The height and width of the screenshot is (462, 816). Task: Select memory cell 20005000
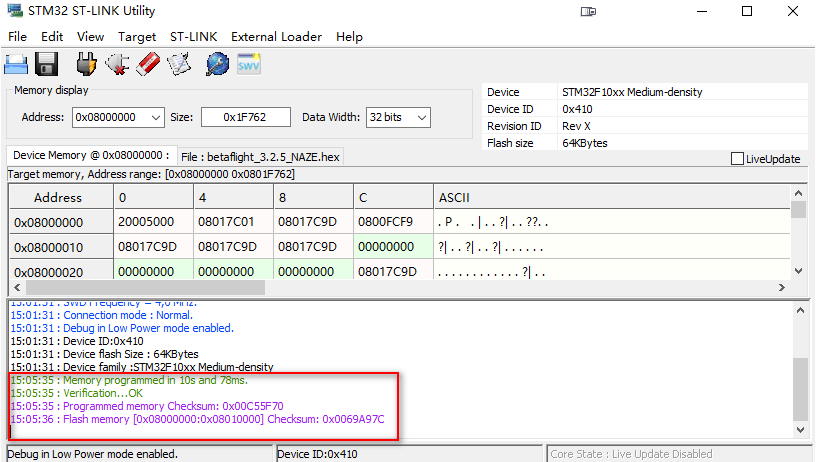point(154,222)
